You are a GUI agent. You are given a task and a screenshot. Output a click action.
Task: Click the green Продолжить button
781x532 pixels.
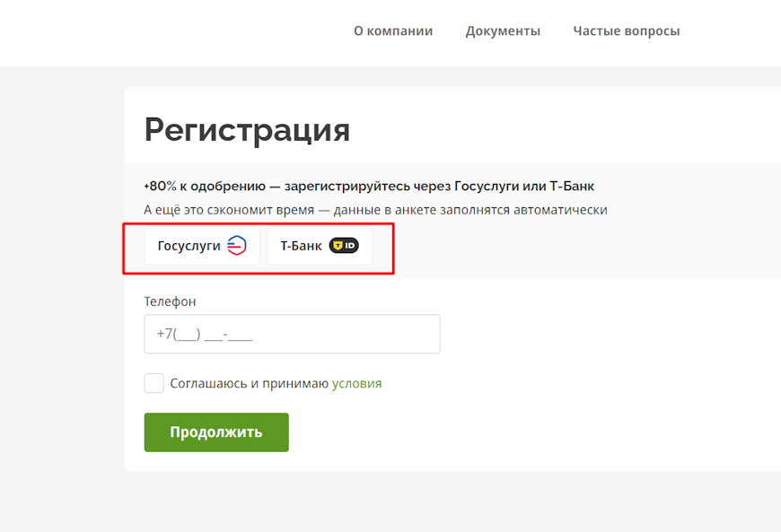pyautogui.click(x=216, y=432)
